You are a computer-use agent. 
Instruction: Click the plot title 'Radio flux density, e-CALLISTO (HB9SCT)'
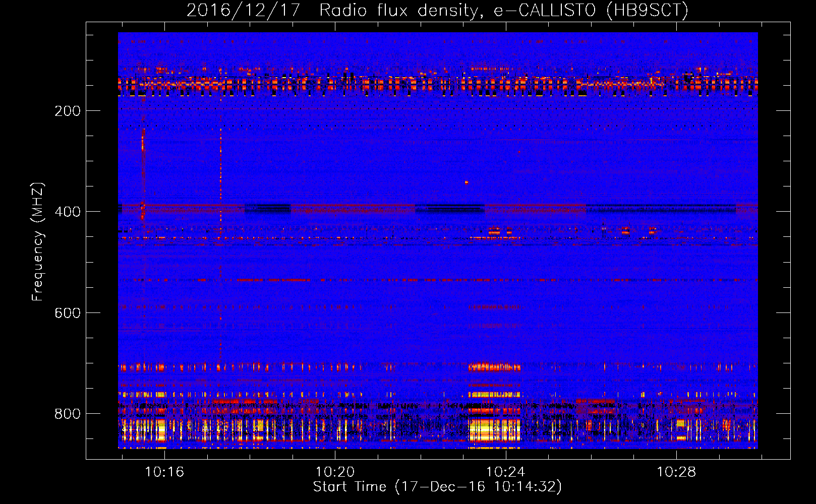[x=504, y=11]
